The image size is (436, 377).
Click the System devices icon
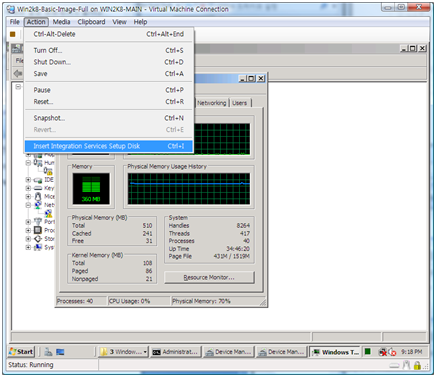click(x=38, y=247)
